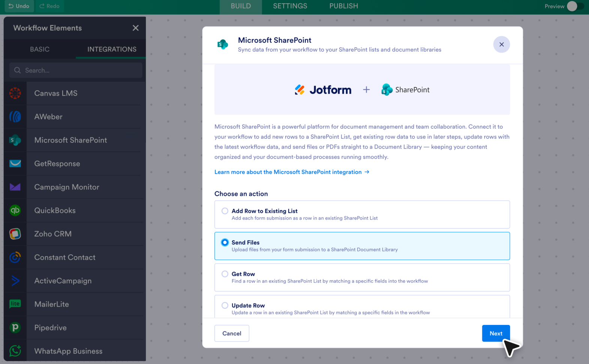Click the search magnifier icon

tap(17, 70)
